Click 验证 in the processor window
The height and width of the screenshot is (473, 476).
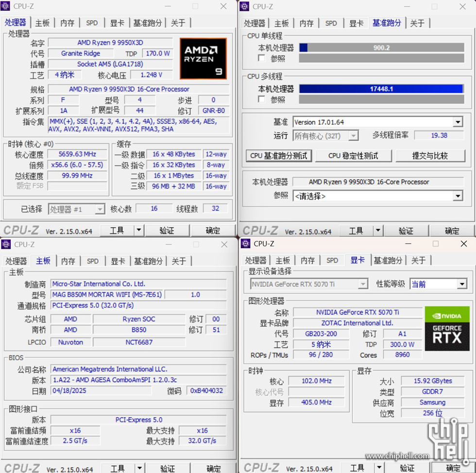tap(167, 230)
